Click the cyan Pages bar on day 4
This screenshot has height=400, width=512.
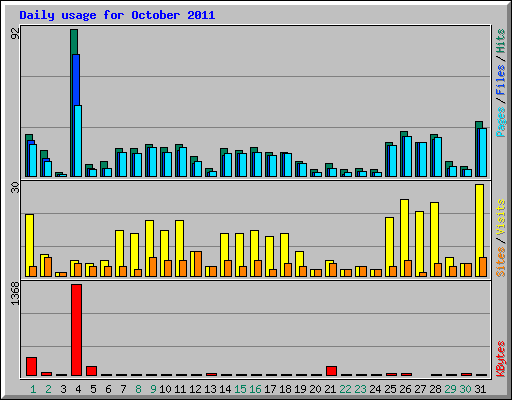[78, 141]
